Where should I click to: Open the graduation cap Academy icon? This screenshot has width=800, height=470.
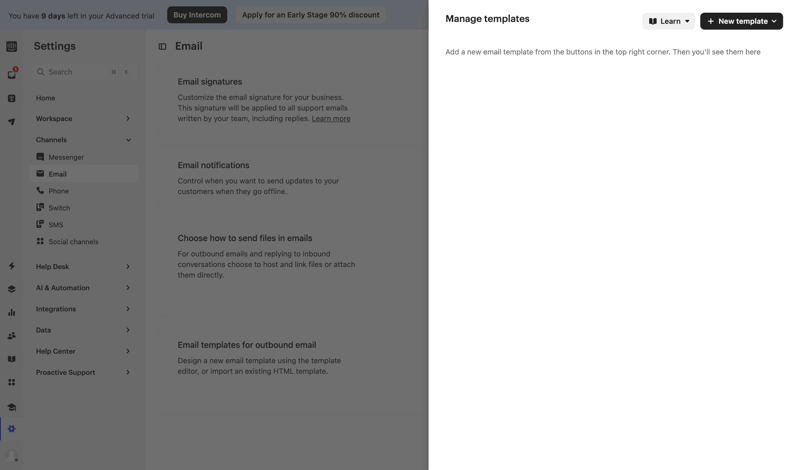point(12,407)
